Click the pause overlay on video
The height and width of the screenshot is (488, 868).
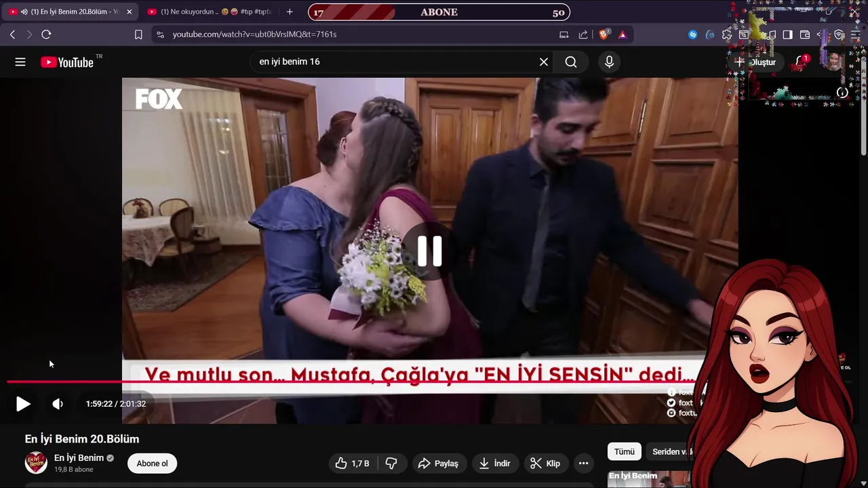pos(430,251)
